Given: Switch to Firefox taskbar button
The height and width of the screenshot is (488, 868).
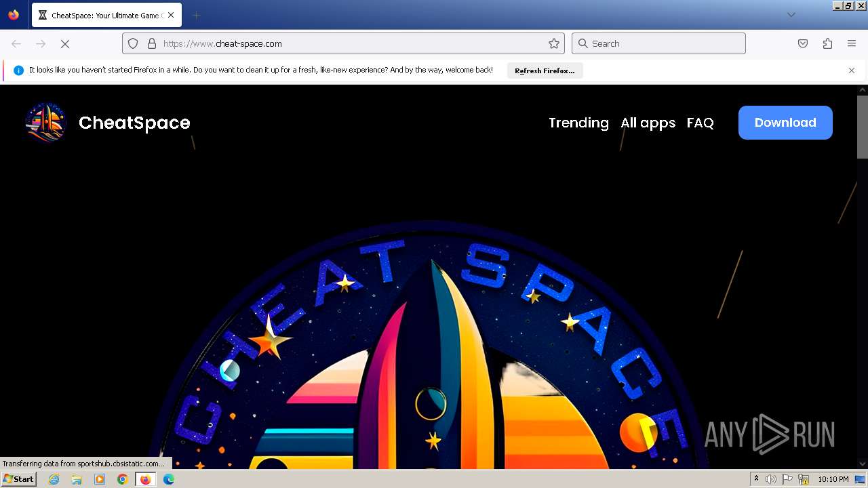Looking at the screenshot, I should coord(145,479).
